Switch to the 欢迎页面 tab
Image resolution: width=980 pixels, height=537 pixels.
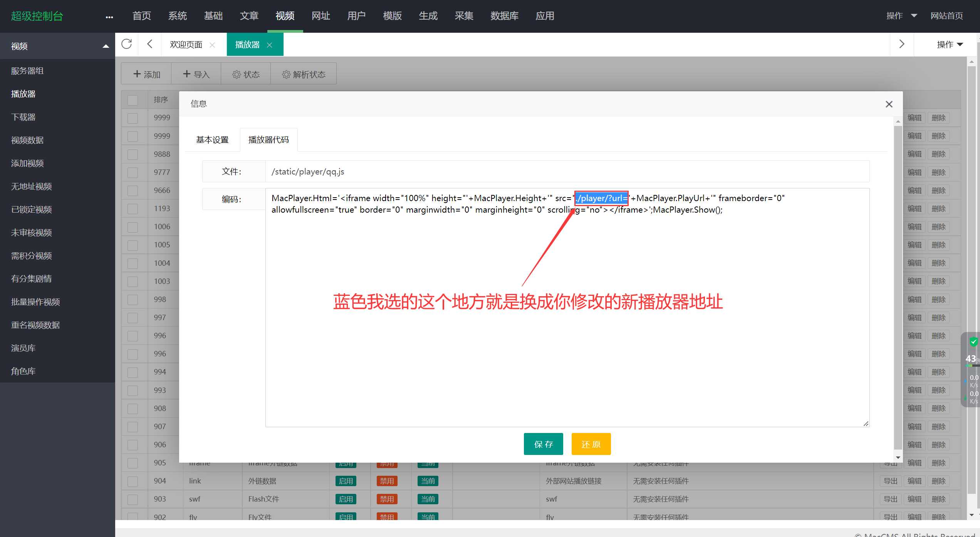186,45
